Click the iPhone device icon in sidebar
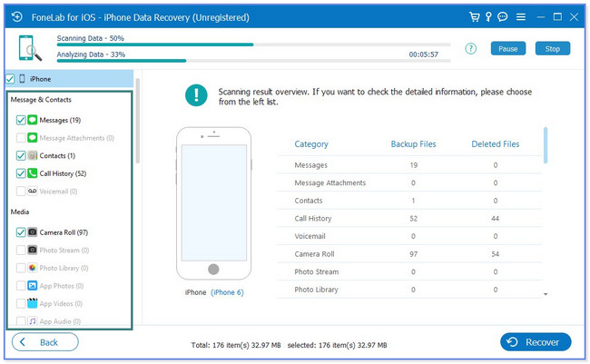Screen dimensions: 590x364 coord(22,79)
